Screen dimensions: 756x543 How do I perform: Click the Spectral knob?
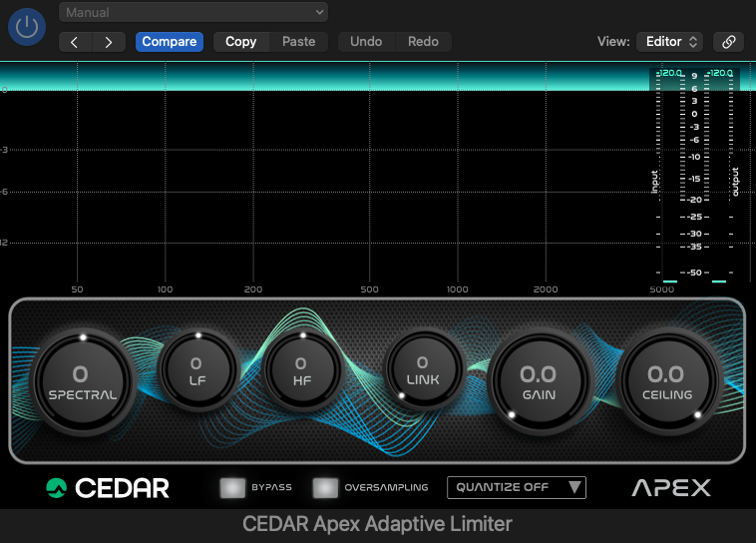coord(83,382)
